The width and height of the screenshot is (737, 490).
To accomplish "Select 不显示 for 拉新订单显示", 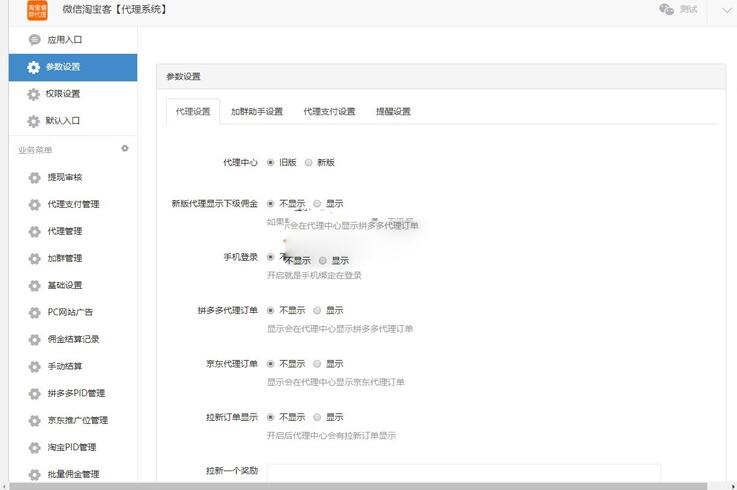I will pyautogui.click(x=270, y=417).
